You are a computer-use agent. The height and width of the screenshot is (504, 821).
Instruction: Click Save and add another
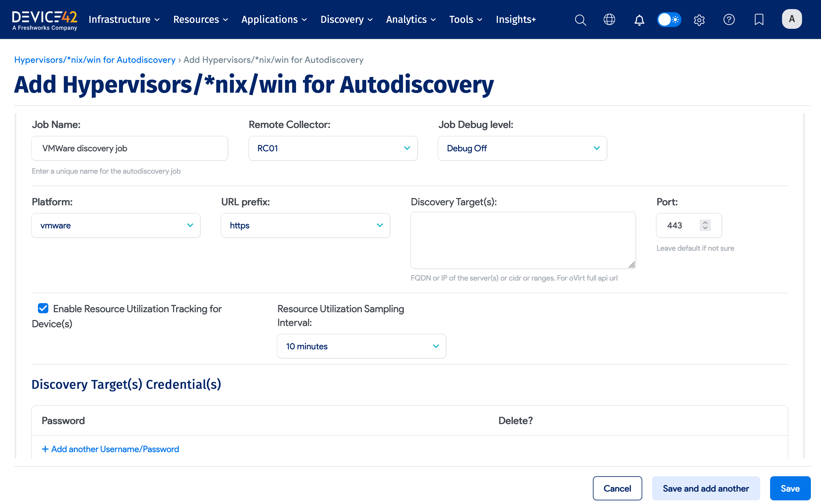tap(705, 488)
